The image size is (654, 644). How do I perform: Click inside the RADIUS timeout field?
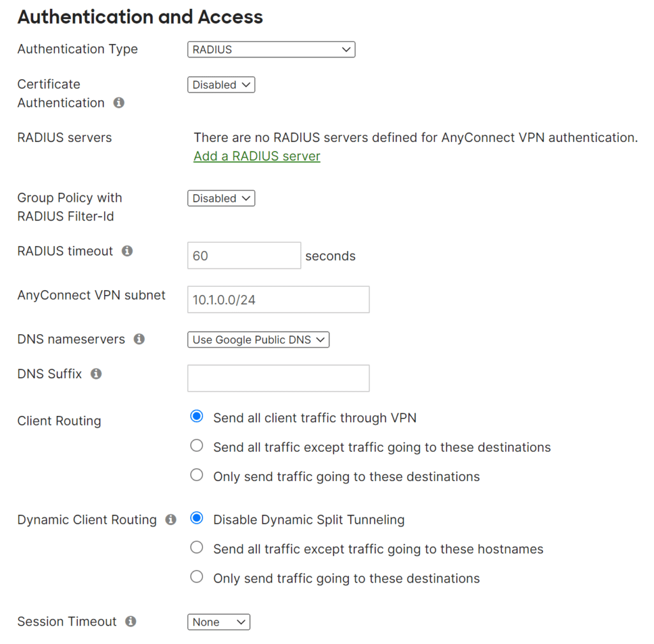click(243, 255)
